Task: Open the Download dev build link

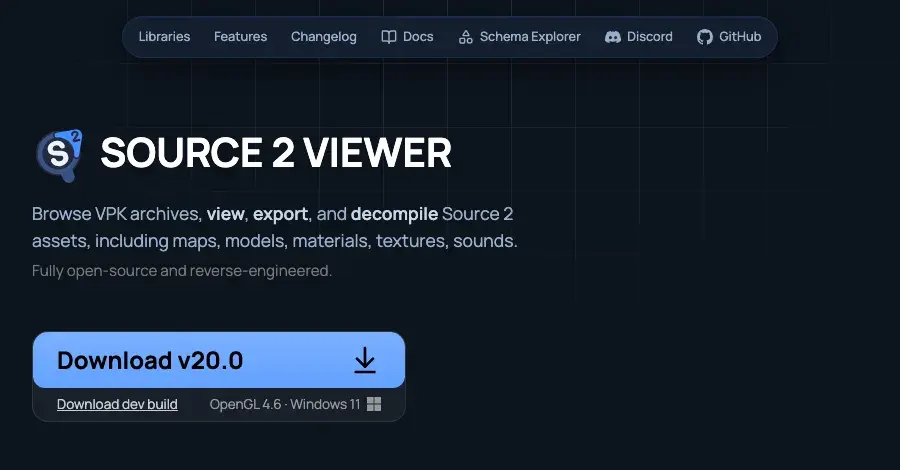Action: [x=117, y=404]
